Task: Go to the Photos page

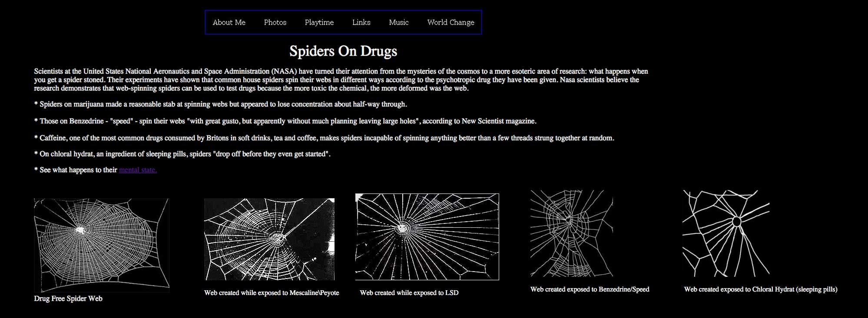Action: click(275, 23)
